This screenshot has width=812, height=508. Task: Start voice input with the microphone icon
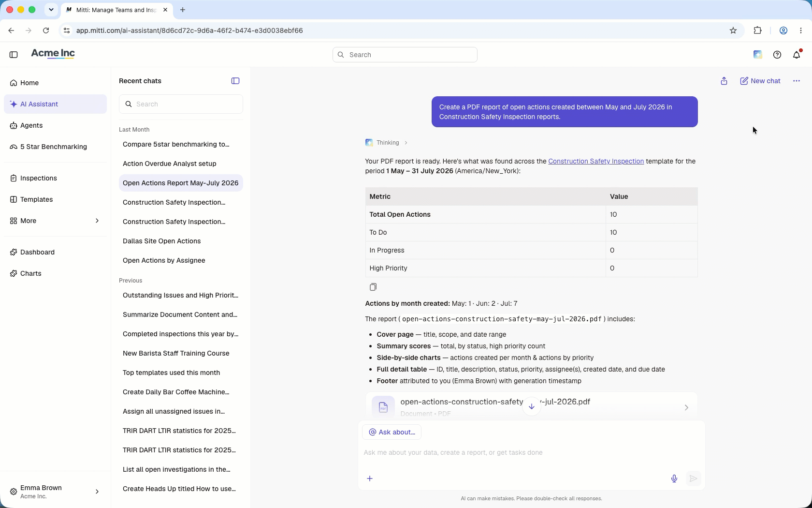674,478
